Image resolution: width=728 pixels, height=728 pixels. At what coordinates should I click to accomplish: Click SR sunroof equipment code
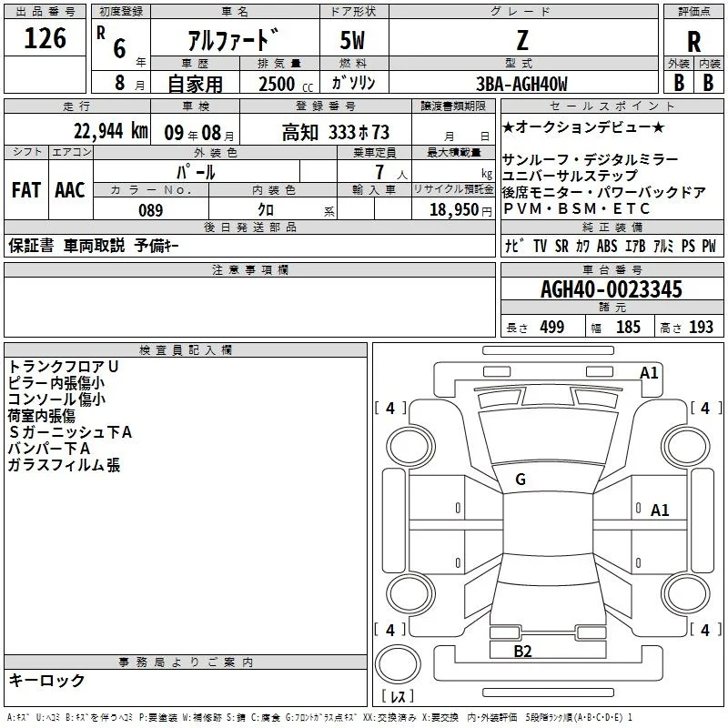[x=561, y=246]
